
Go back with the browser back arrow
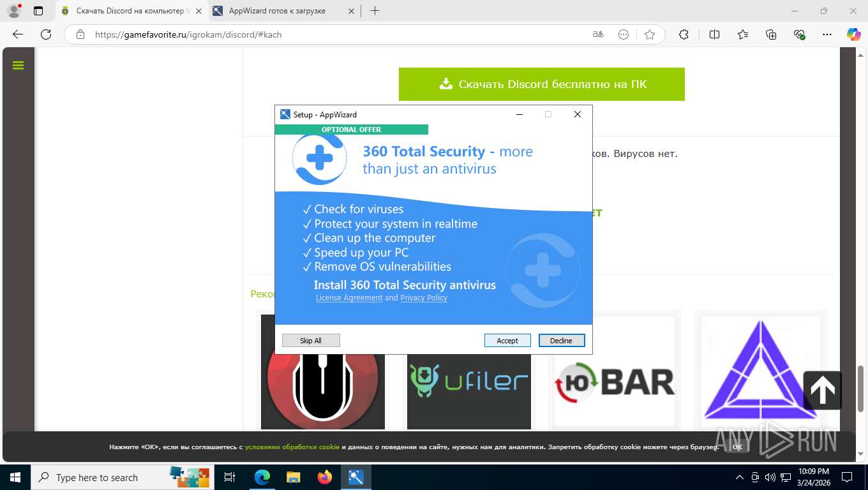pyautogui.click(x=18, y=34)
